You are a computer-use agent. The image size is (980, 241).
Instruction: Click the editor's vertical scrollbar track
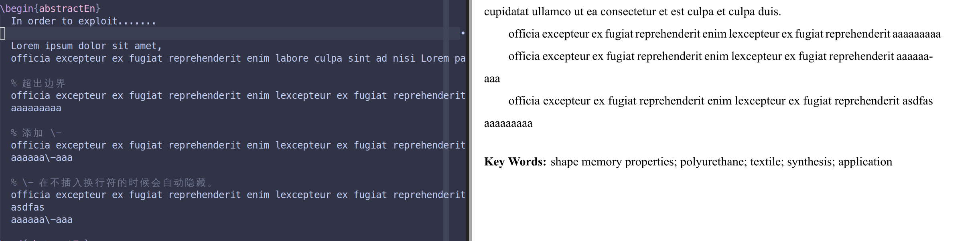pos(446,120)
